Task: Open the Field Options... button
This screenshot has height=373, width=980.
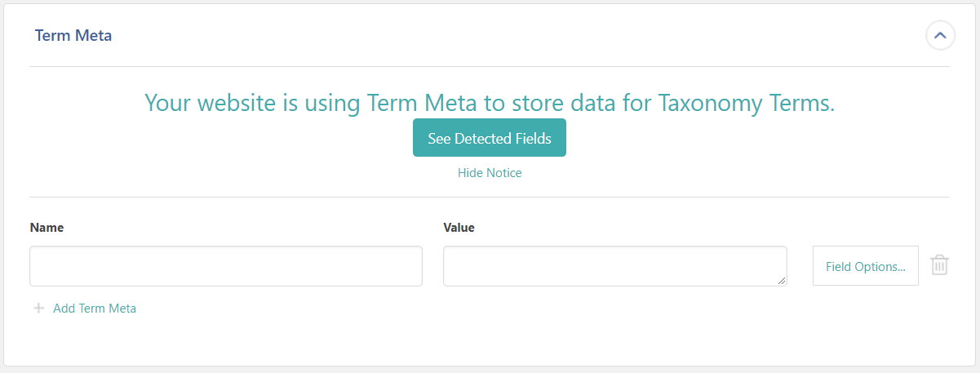Action: (866, 266)
